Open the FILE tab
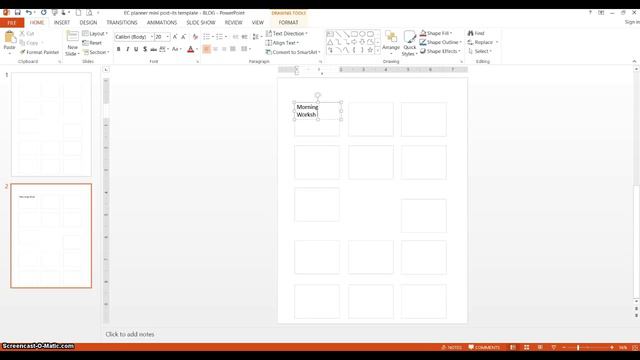 [x=12, y=22]
